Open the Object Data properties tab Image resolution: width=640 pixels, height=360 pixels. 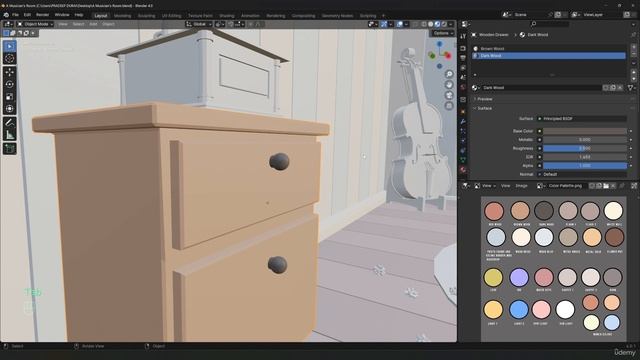click(x=463, y=160)
